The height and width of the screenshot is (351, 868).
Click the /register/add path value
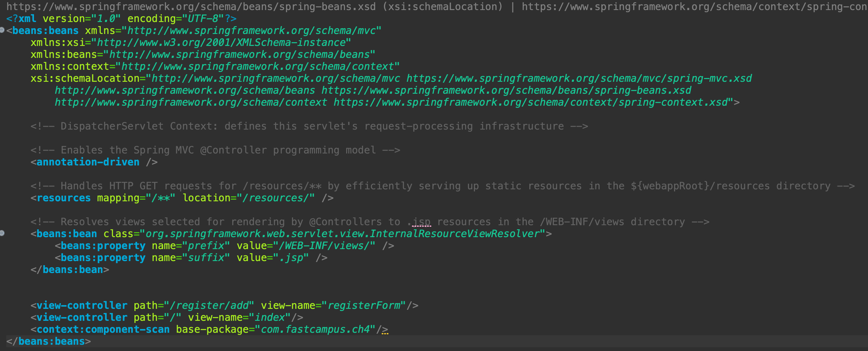coord(209,305)
